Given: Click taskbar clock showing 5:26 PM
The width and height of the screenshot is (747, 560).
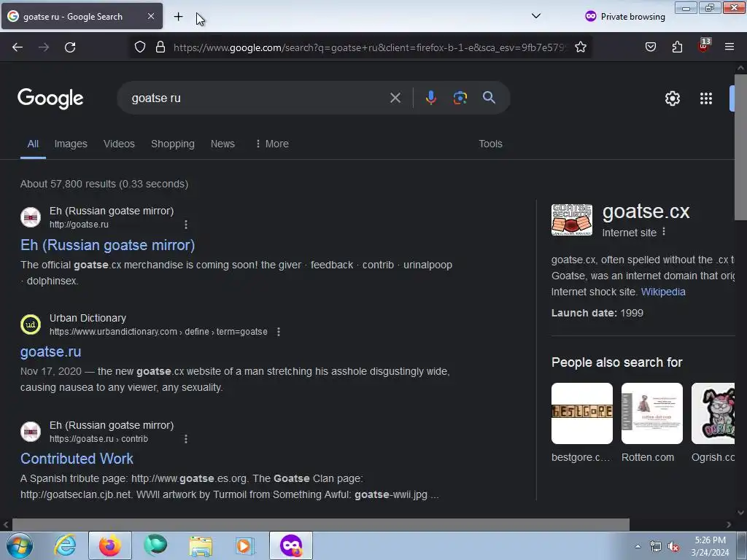Looking at the screenshot, I should pyautogui.click(x=710, y=546).
